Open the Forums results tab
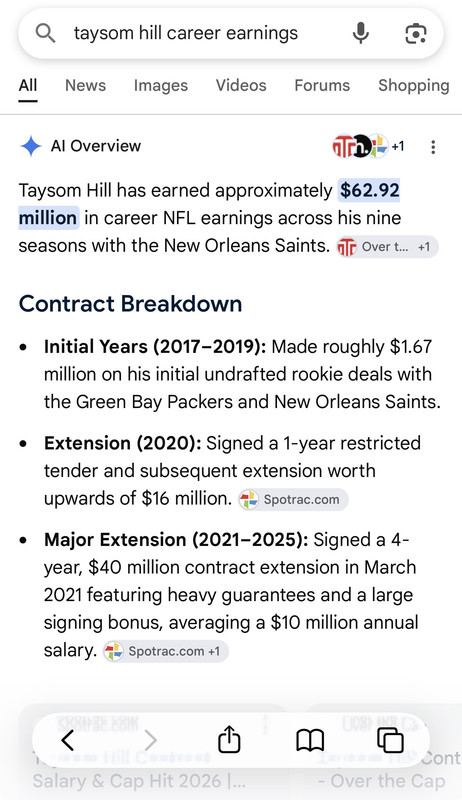 pyautogui.click(x=322, y=85)
